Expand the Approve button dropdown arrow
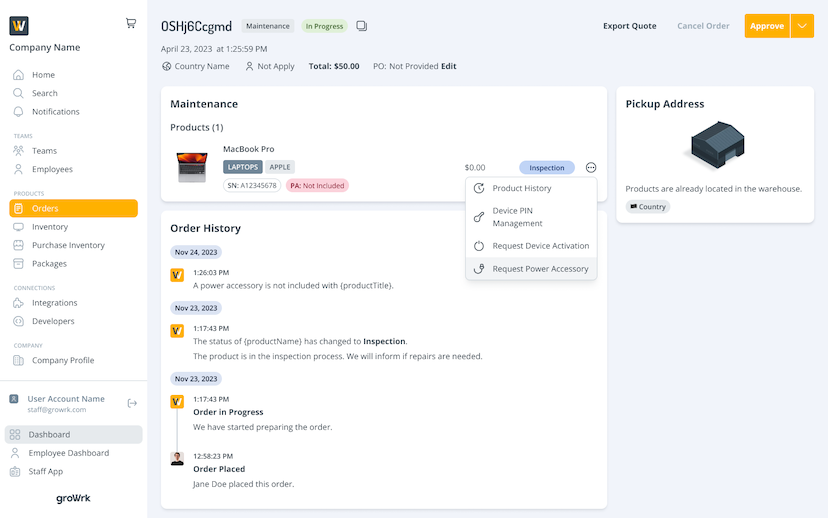828x518 pixels. pyautogui.click(x=802, y=26)
